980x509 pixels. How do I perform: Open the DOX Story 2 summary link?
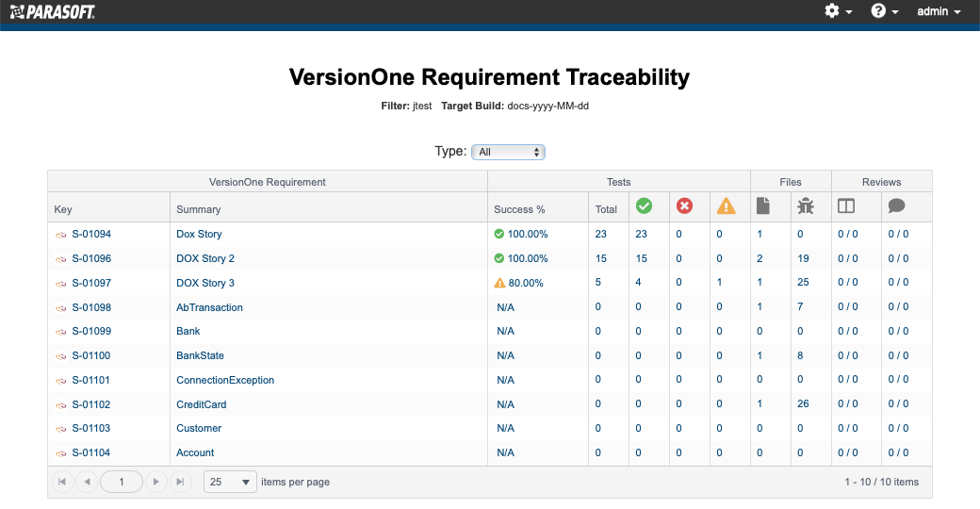coord(205,258)
